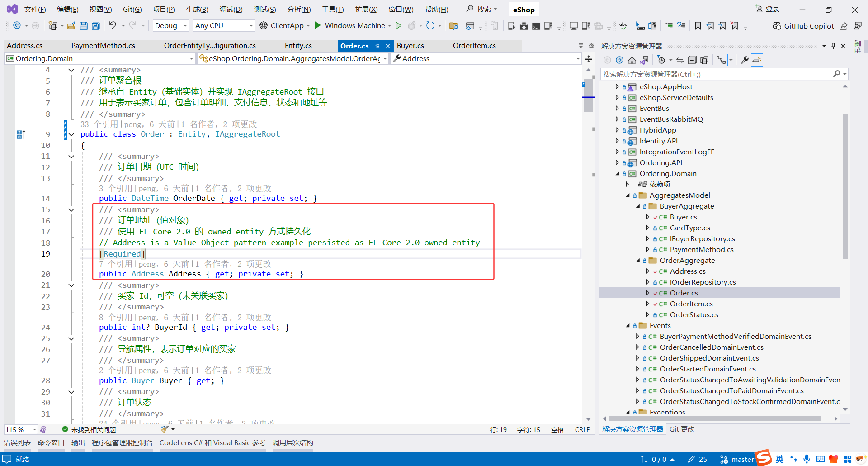Viewport: 868px width, 466px height.
Task: Click the editor vertical scrollbar thumb
Action: pyautogui.click(x=588, y=96)
